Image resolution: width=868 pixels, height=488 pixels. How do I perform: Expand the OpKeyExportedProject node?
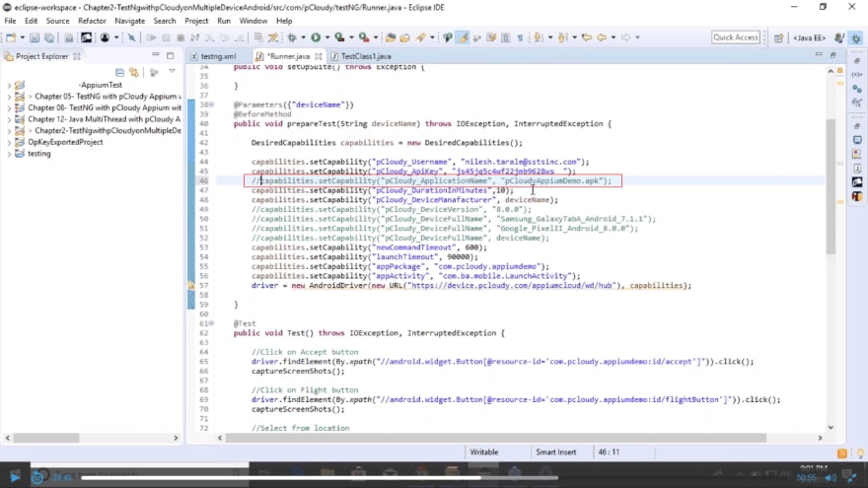point(8,142)
